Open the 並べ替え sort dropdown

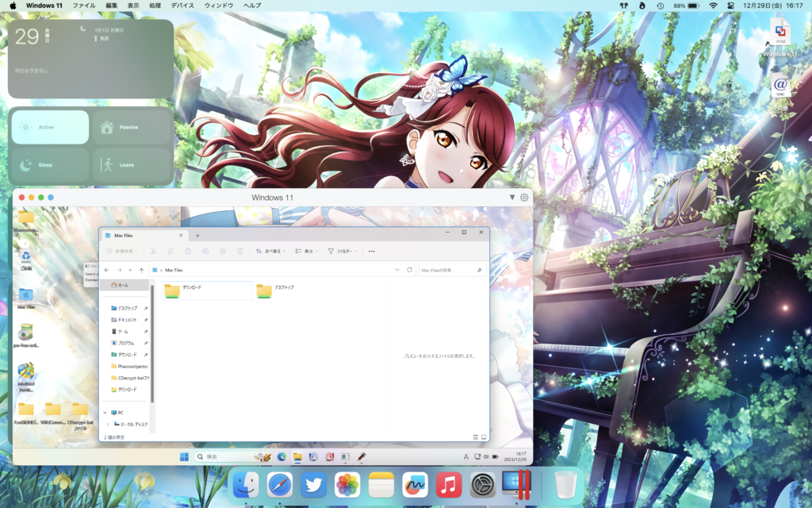click(270, 251)
